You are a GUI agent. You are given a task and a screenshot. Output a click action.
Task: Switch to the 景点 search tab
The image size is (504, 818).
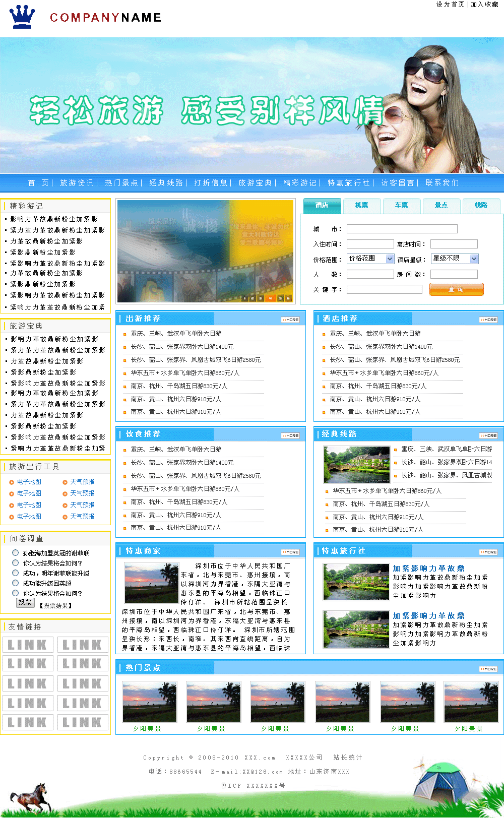tap(441, 205)
